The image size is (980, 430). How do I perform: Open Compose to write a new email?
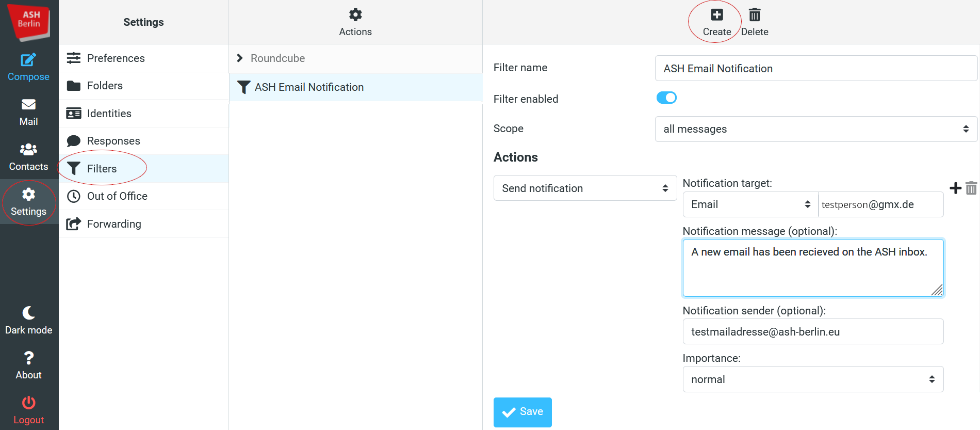(29, 67)
